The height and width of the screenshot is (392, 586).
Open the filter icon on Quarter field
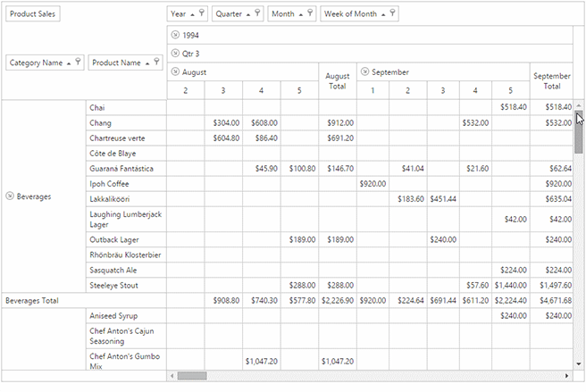tap(257, 13)
